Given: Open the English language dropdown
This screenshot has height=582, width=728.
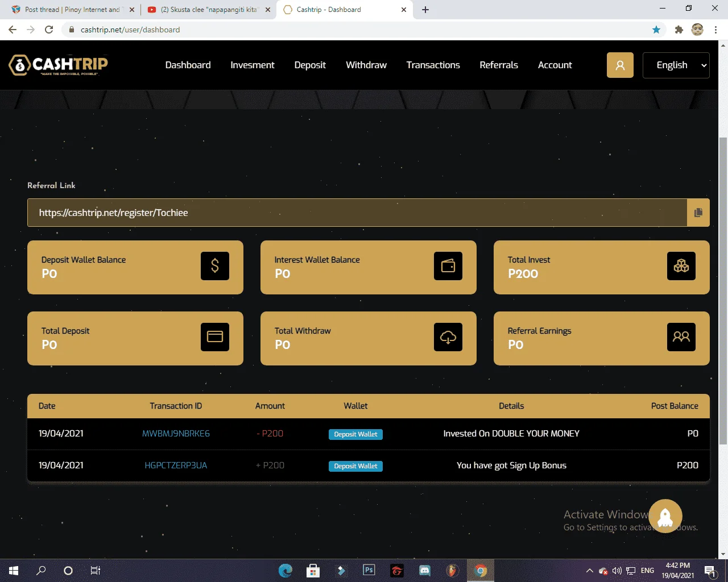Looking at the screenshot, I should coord(676,65).
